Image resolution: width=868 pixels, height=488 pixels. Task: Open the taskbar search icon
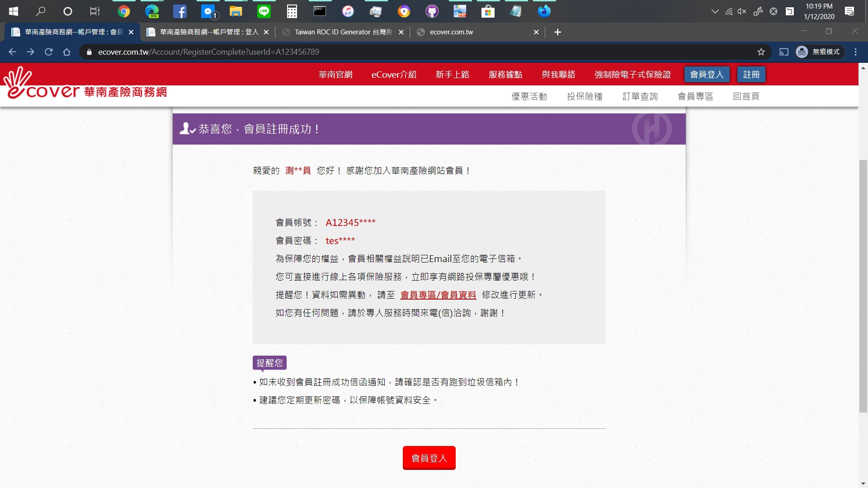click(x=41, y=11)
